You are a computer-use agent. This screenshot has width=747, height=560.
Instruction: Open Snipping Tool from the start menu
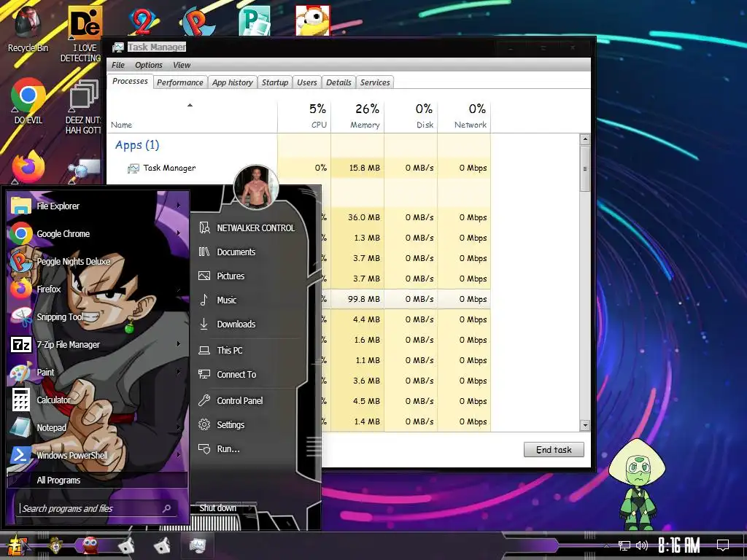[x=98, y=316]
